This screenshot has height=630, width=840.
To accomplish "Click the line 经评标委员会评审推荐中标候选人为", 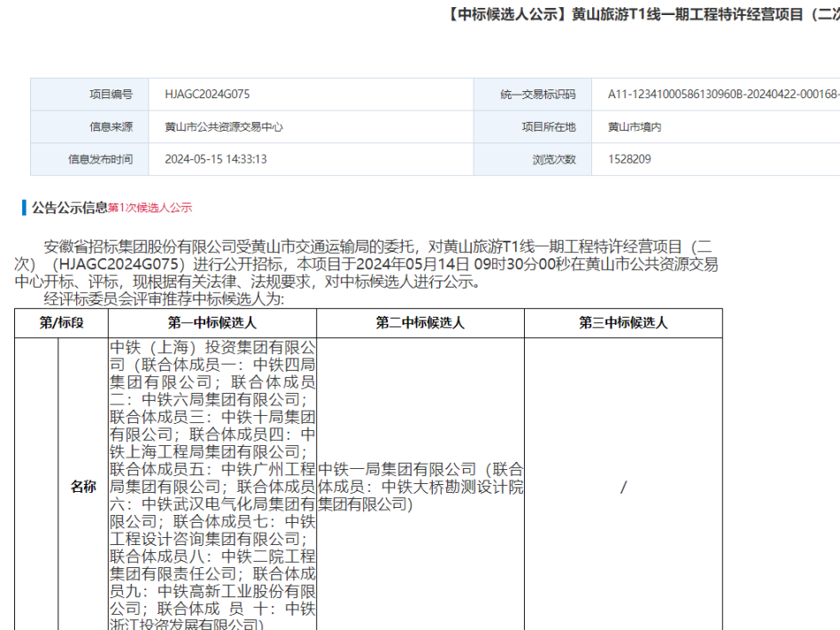I will point(164,299).
